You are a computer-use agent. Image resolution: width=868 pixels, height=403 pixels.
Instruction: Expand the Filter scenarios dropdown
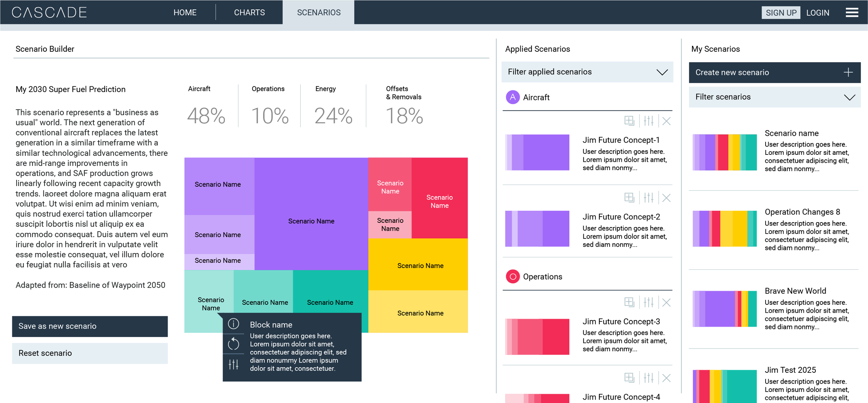coord(849,97)
